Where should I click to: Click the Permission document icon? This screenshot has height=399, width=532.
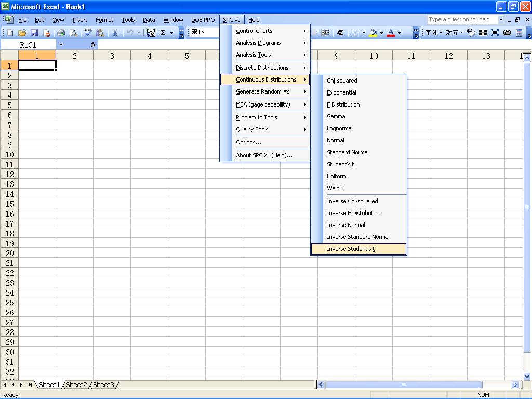46,33
